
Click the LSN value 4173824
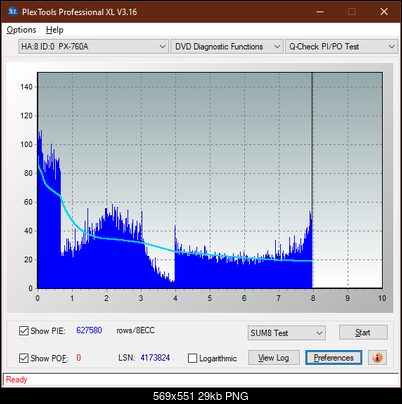pos(155,358)
